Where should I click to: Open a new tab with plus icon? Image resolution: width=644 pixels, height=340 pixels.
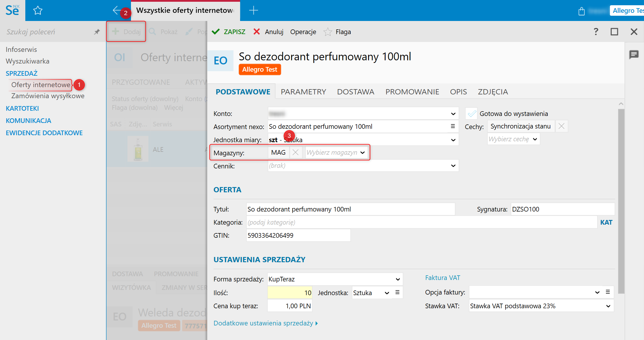[x=253, y=10]
